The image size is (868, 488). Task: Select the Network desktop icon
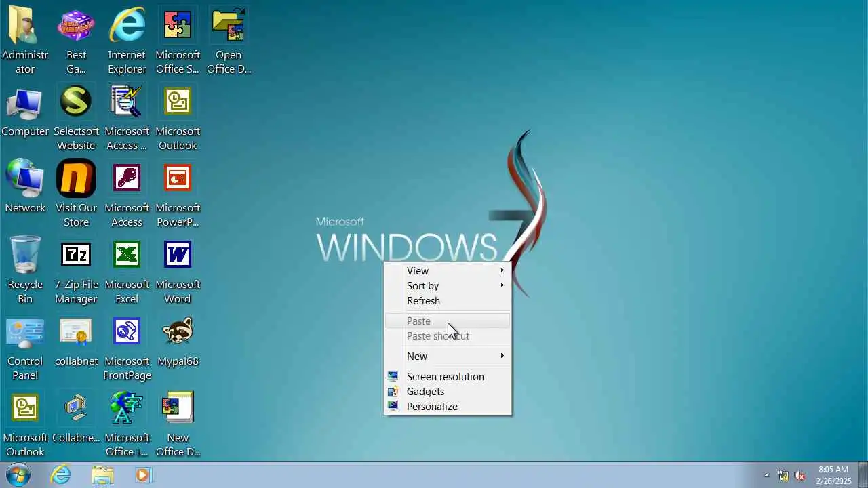[25, 187]
